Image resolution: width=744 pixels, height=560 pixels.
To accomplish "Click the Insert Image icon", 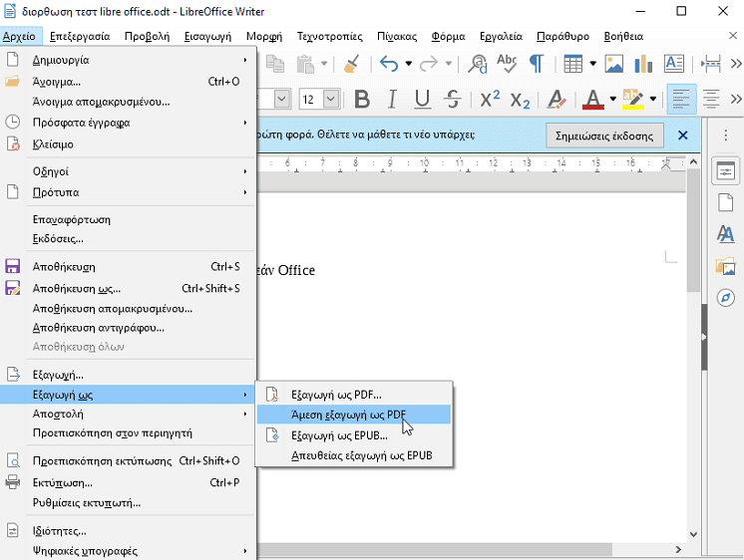I will point(614,64).
